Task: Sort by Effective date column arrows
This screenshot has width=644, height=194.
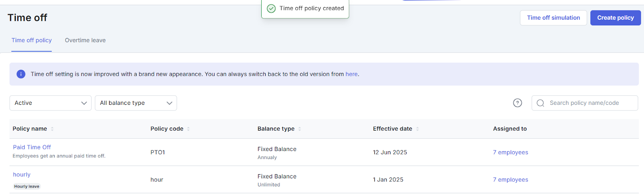Action: pos(417,129)
